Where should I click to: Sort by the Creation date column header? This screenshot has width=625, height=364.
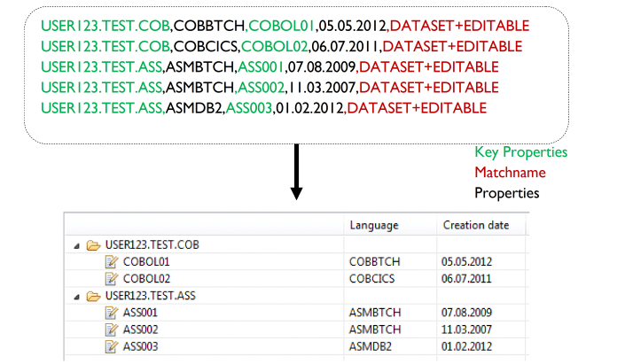pyautogui.click(x=475, y=225)
